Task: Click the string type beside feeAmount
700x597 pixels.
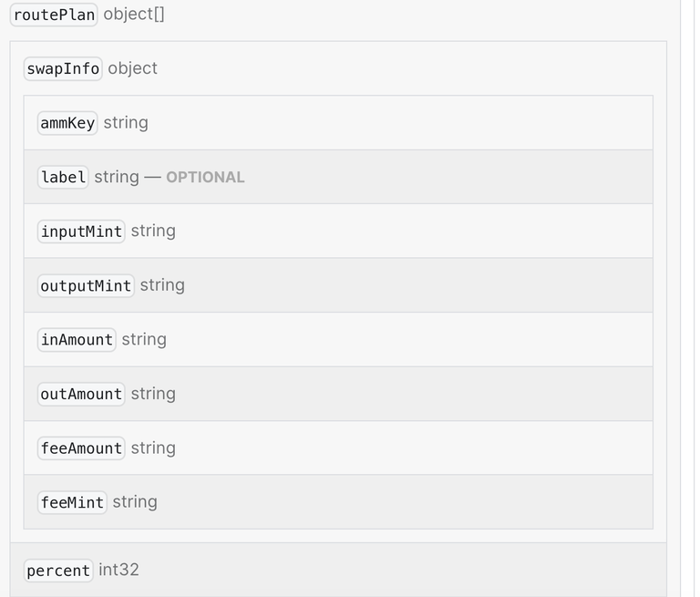Action: click(153, 448)
